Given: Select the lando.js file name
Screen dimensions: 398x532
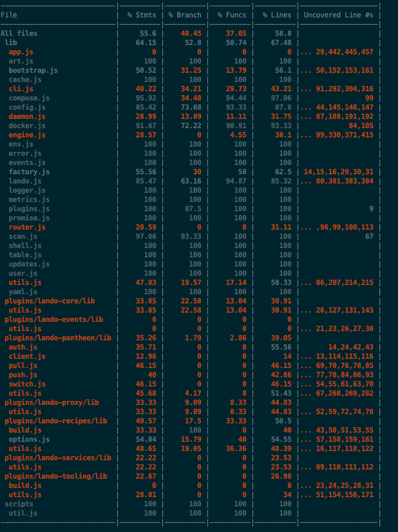Looking at the screenshot, I should [25, 181].
